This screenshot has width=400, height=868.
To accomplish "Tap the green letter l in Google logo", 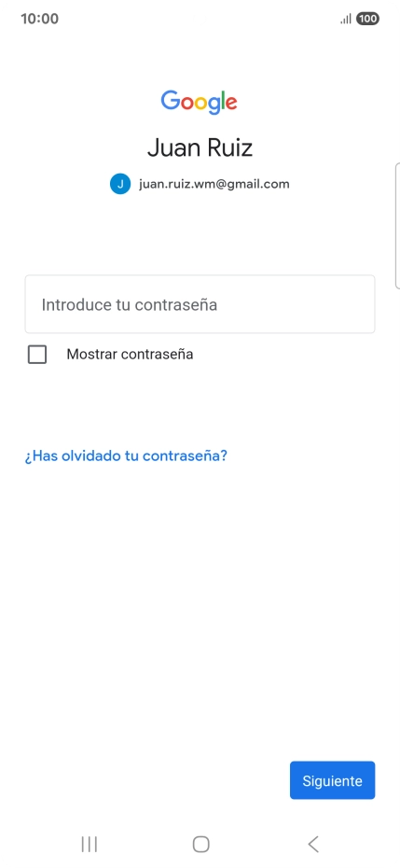I will point(221,100).
